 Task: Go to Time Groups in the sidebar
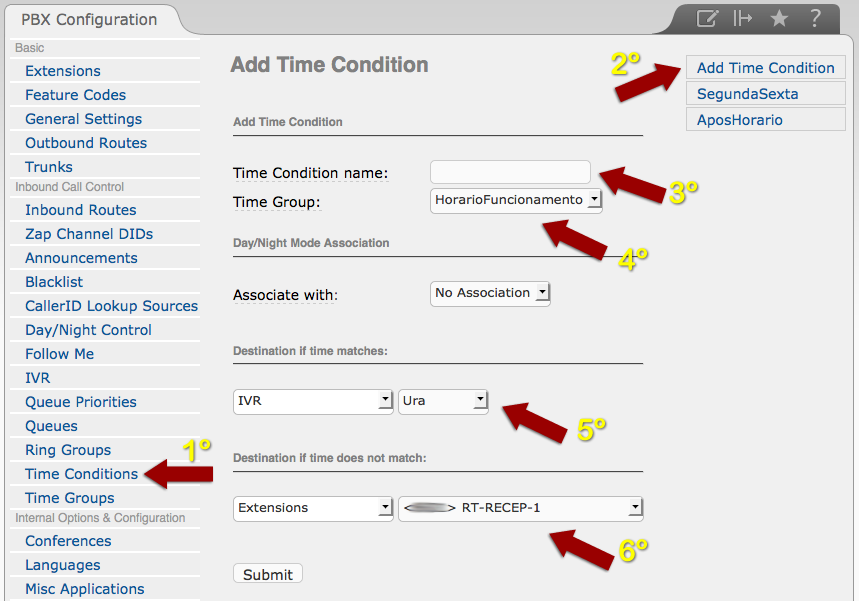click(69, 498)
